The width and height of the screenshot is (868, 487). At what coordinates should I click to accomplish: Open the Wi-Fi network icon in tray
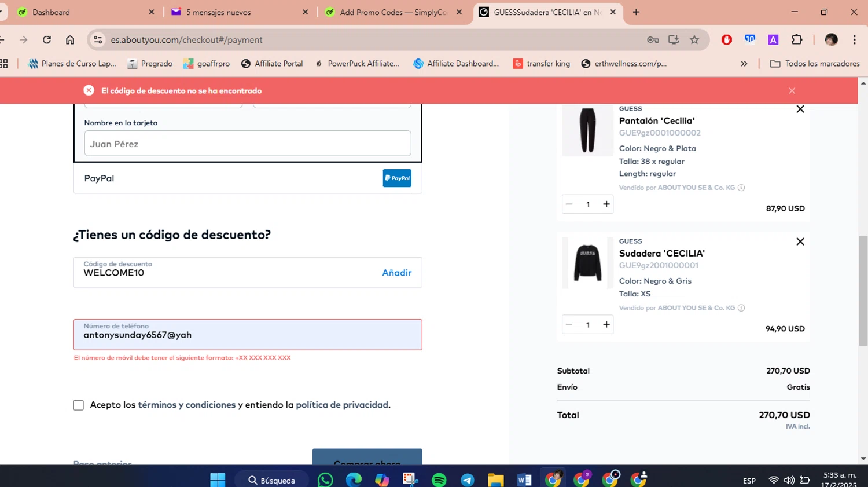(774, 480)
